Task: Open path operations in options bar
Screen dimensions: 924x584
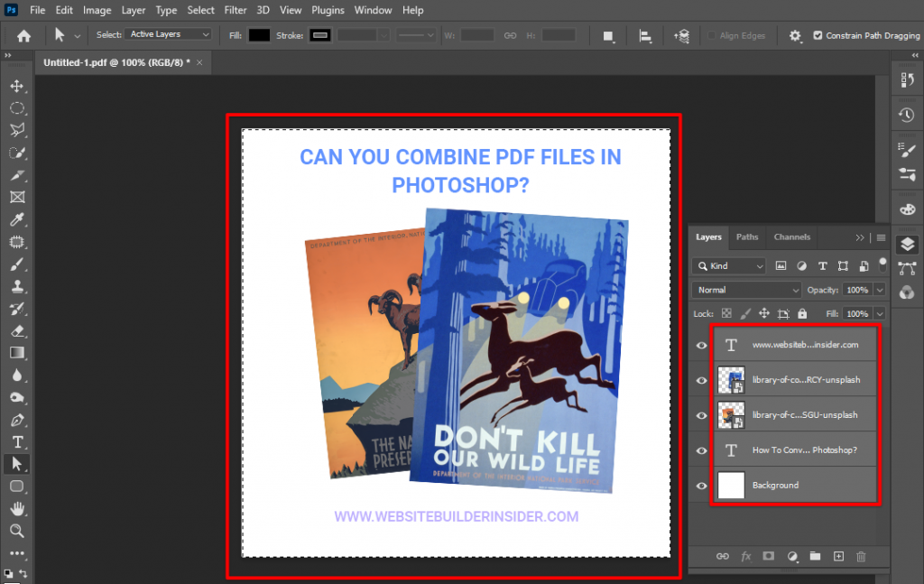Action: [x=609, y=36]
